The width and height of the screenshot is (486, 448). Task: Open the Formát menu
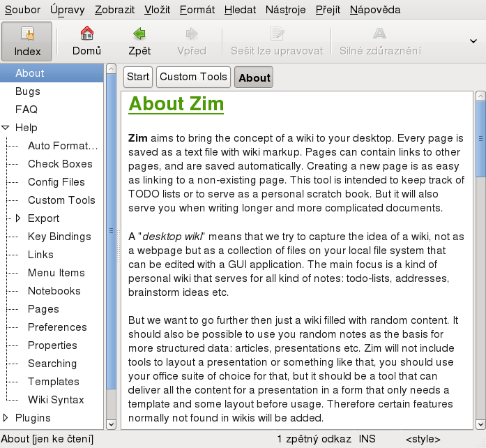click(197, 10)
